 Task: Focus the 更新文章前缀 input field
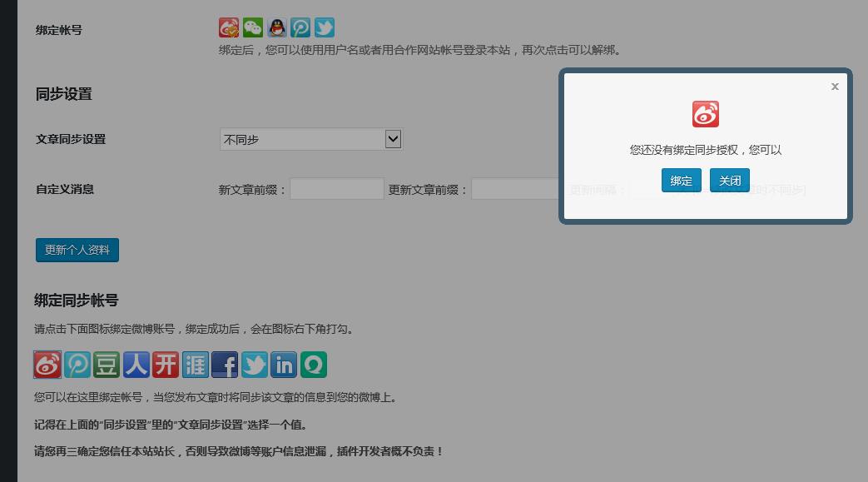[x=515, y=189]
